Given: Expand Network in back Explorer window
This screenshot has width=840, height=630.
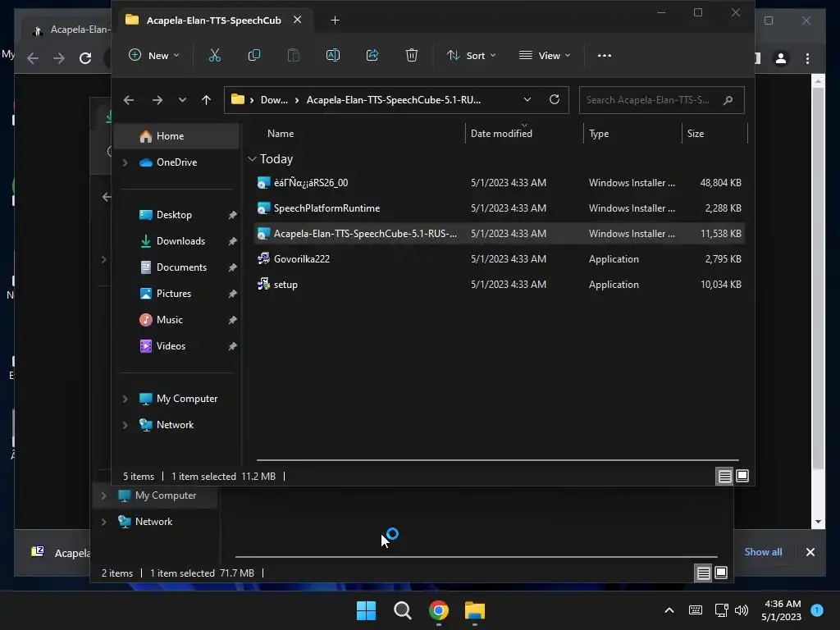Looking at the screenshot, I should coord(103,522).
